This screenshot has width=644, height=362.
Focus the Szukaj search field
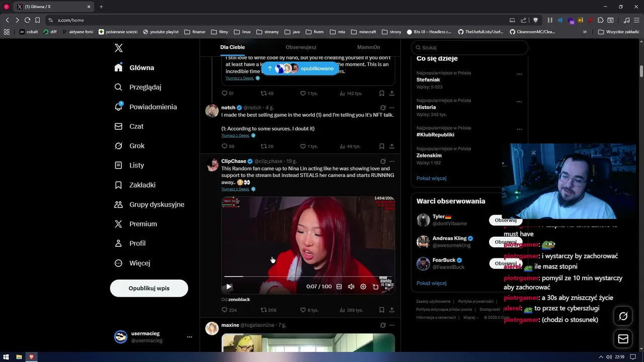point(469,47)
